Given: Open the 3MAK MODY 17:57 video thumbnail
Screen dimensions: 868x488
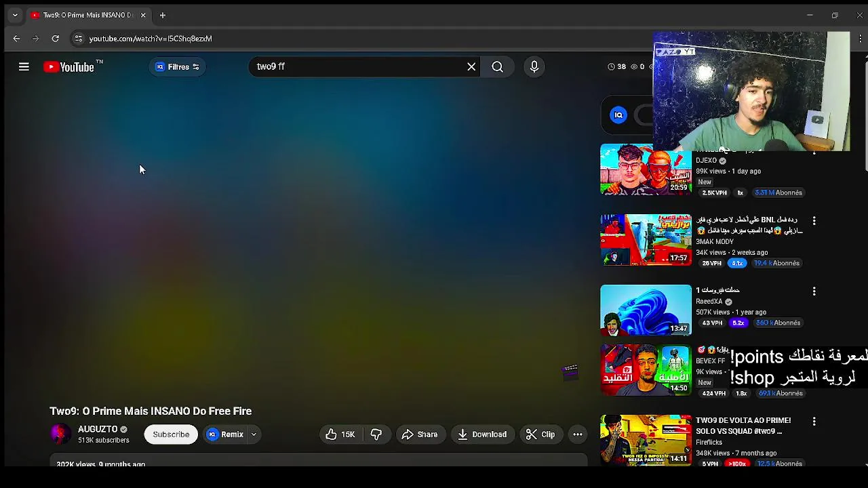Looking at the screenshot, I should click(x=646, y=240).
